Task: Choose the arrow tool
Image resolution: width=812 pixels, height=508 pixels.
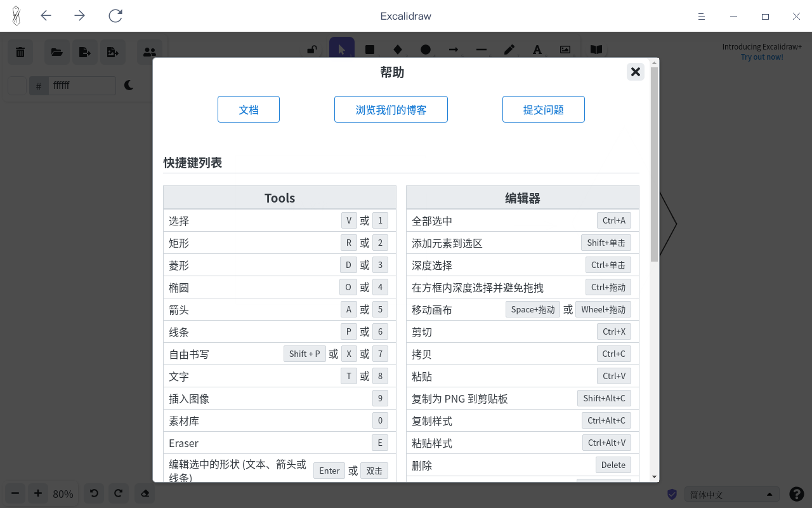Action: pyautogui.click(x=454, y=50)
